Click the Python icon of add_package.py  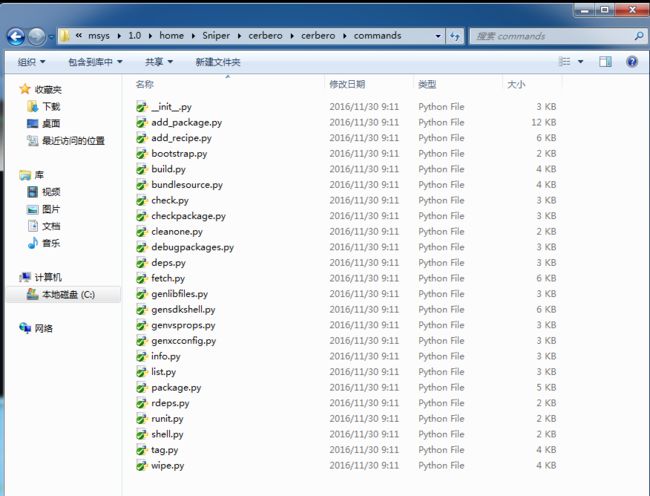pos(142,123)
